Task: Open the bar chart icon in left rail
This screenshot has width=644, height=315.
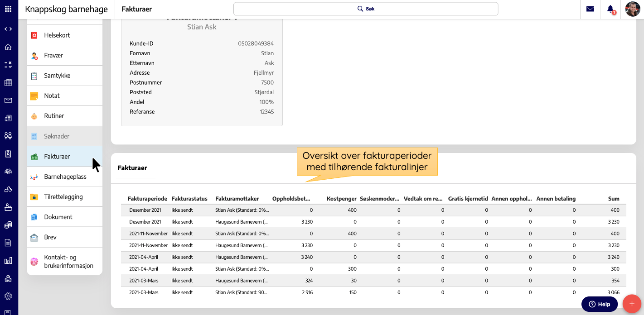Action: pos(8,260)
